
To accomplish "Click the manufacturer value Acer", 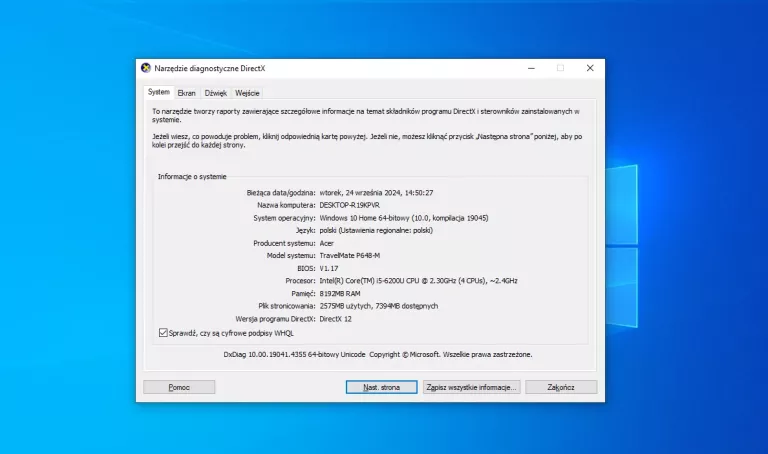I will [x=326, y=243].
